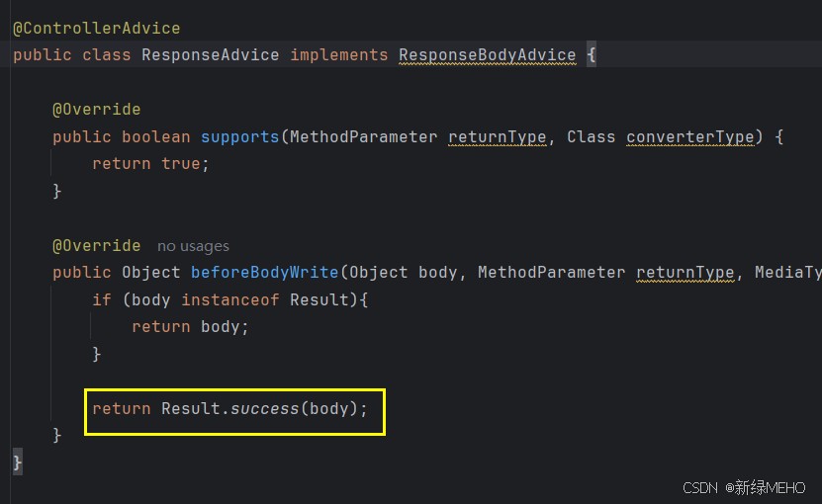Click the @ControllerAdvice annotation
The image size is (822, 504).
point(96,29)
